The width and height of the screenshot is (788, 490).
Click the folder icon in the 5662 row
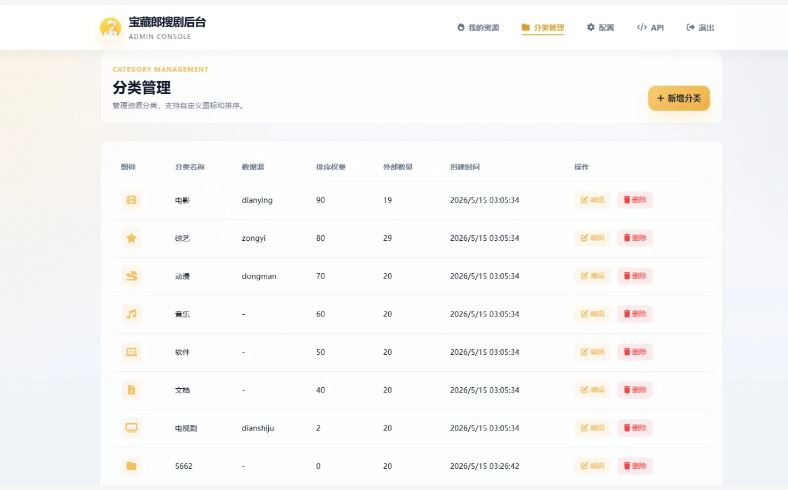pos(131,466)
